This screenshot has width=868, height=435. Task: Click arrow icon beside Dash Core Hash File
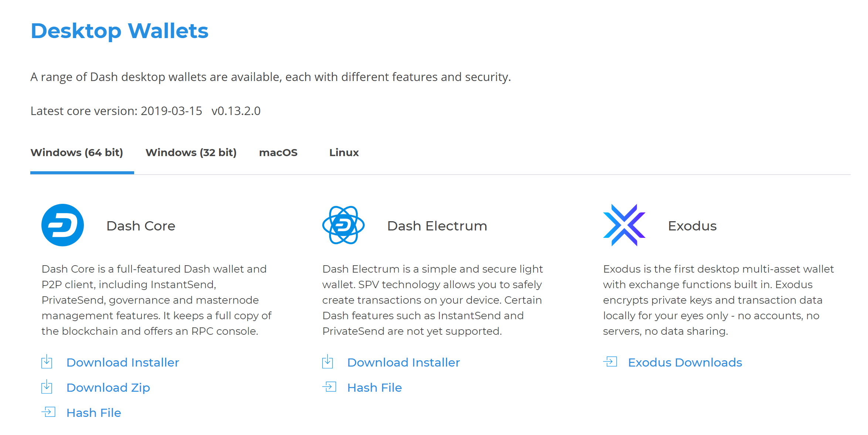coord(48,412)
